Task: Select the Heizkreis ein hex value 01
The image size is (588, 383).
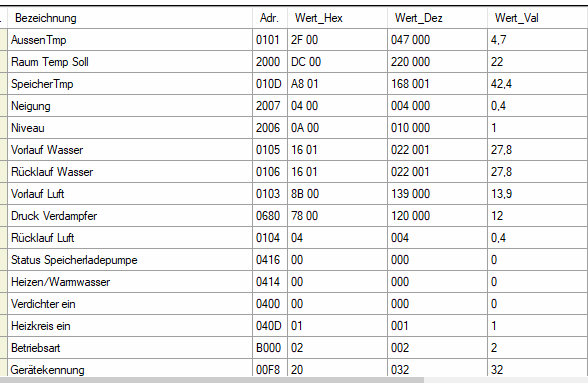Action: click(338, 326)
